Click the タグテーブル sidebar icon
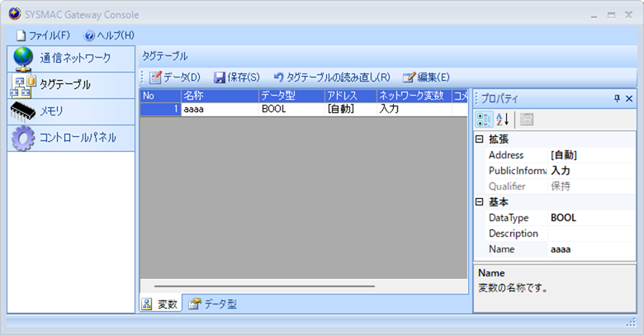The width and height of the screenshot is (644, 335). click(x=23, y=85)
